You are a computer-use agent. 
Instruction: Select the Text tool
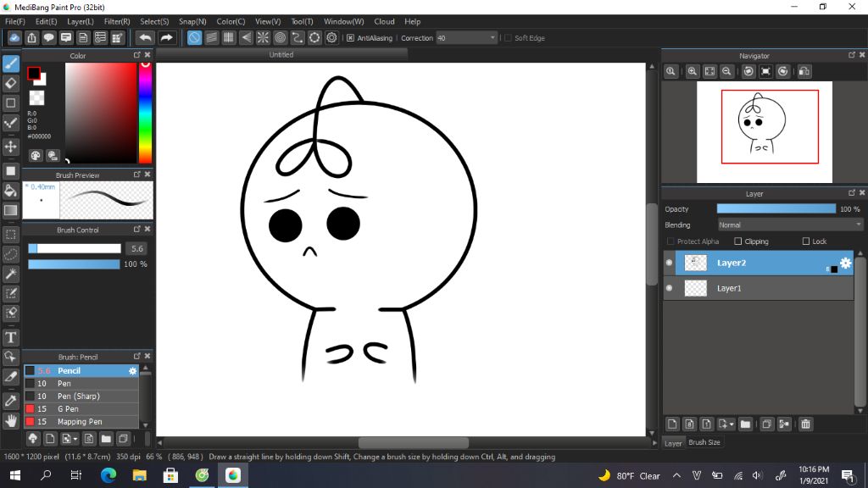pyautogui.click(x=11, y=337)
